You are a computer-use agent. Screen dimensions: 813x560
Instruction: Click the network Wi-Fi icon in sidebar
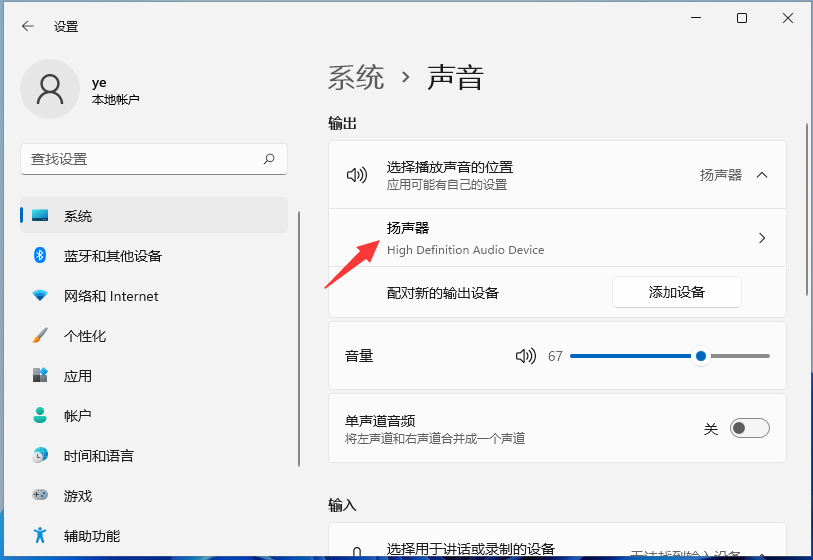[40, 296]
